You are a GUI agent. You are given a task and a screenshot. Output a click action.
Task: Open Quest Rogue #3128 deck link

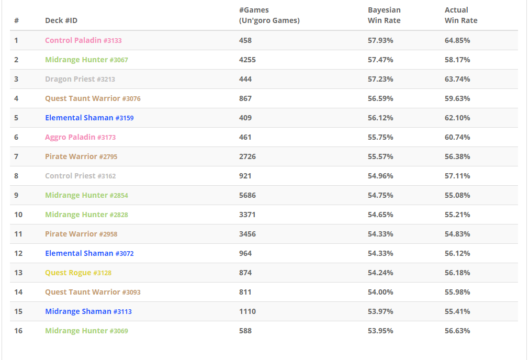pyautogui.click(x=78, y=273)
